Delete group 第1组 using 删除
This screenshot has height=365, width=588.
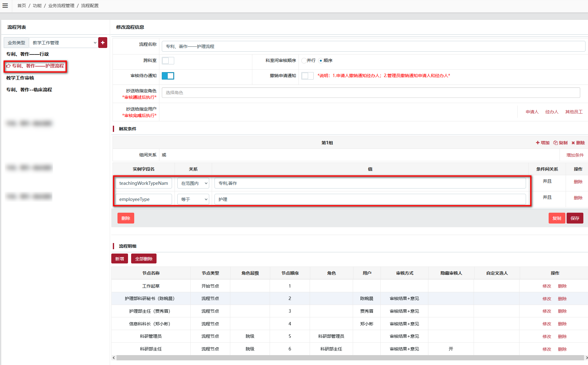click(578, 143)
